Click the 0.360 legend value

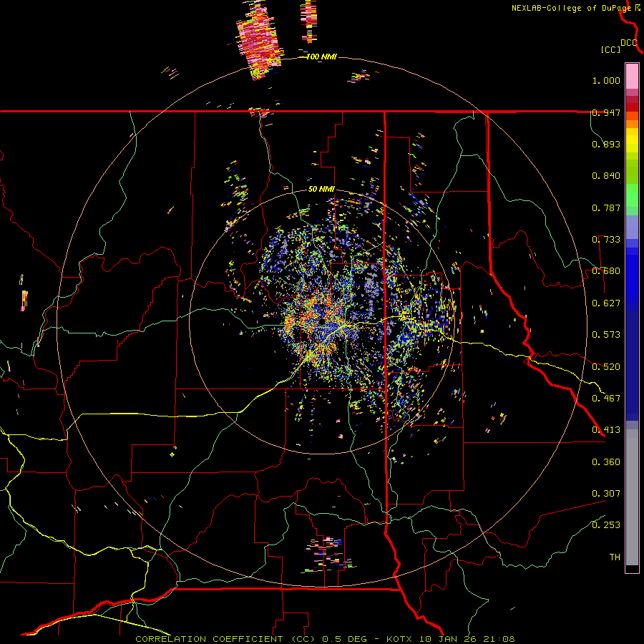[606, 462]
